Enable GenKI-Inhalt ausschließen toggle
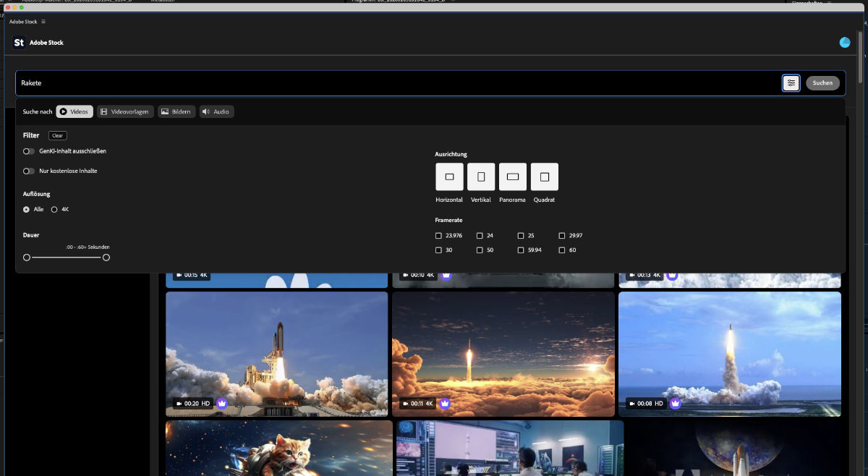 point(29,151)
